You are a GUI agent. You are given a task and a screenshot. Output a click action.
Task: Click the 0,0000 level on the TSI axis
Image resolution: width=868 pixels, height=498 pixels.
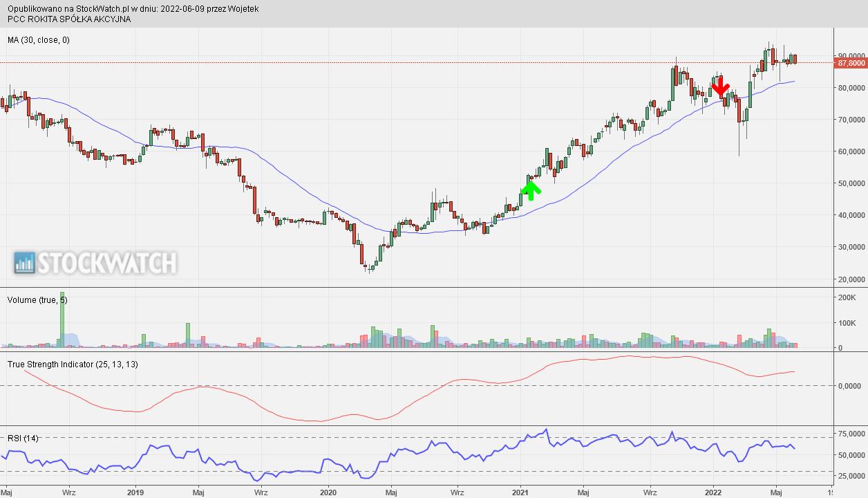(x=849, y=386)
